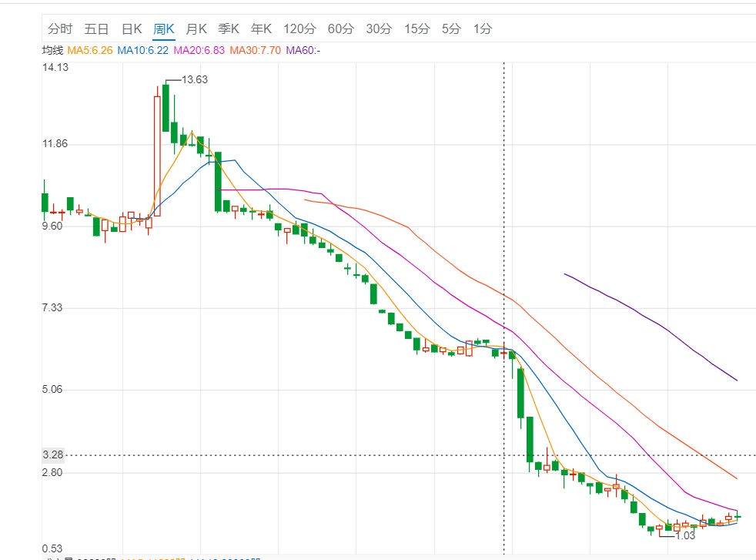Switch to the 60分 timeframe
Image resolution: width=756 pixels, height=560 pixels.
340,29
